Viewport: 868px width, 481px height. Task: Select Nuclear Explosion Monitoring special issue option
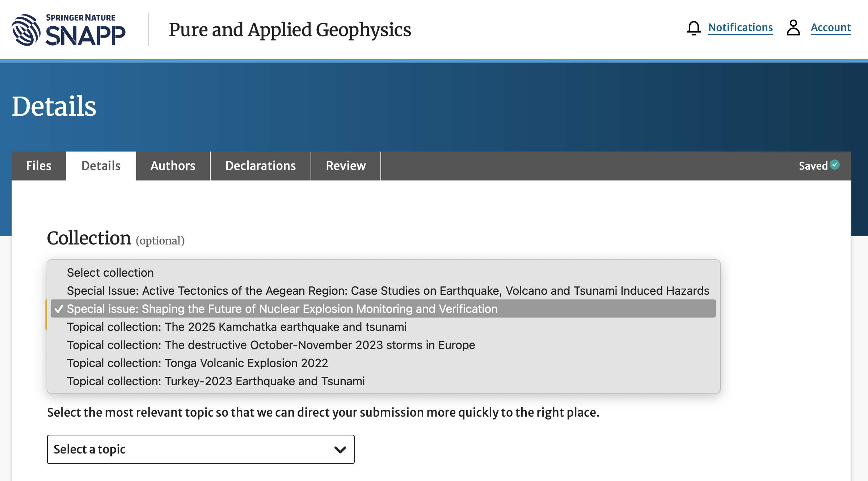[282, 309]
